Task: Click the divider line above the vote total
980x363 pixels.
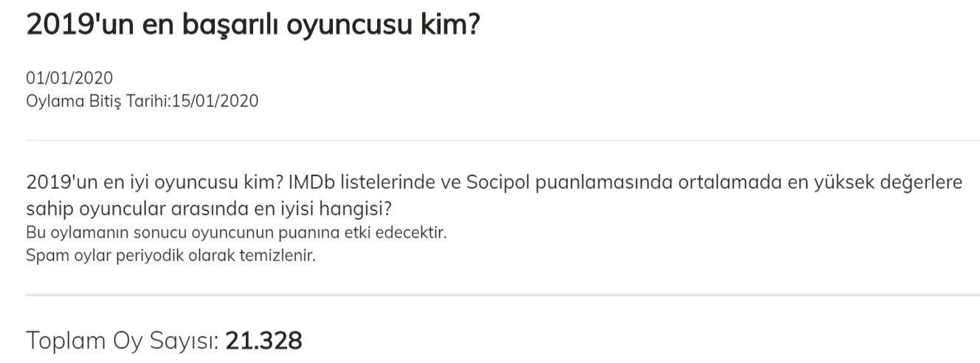Action: [x=502, y=295]
